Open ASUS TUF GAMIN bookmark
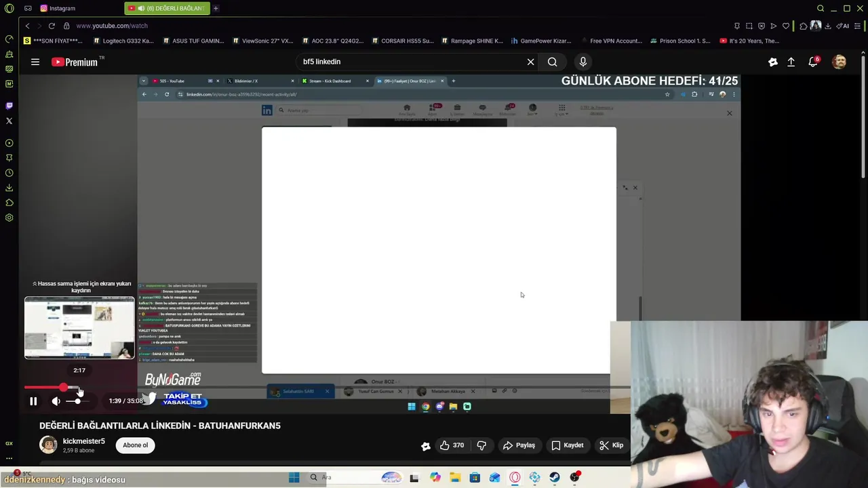Viewport: 868px width, 488px height. (193, 41)
